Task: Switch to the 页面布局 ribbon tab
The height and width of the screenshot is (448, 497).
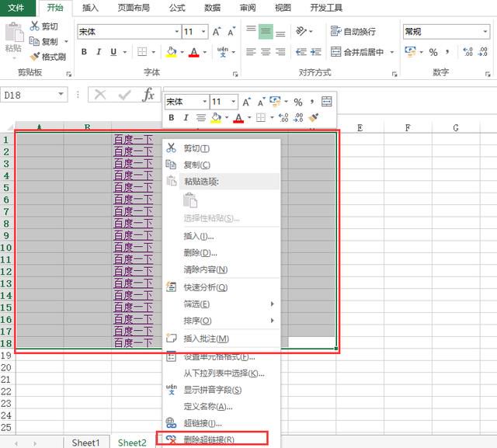Action: coord(134,8)
